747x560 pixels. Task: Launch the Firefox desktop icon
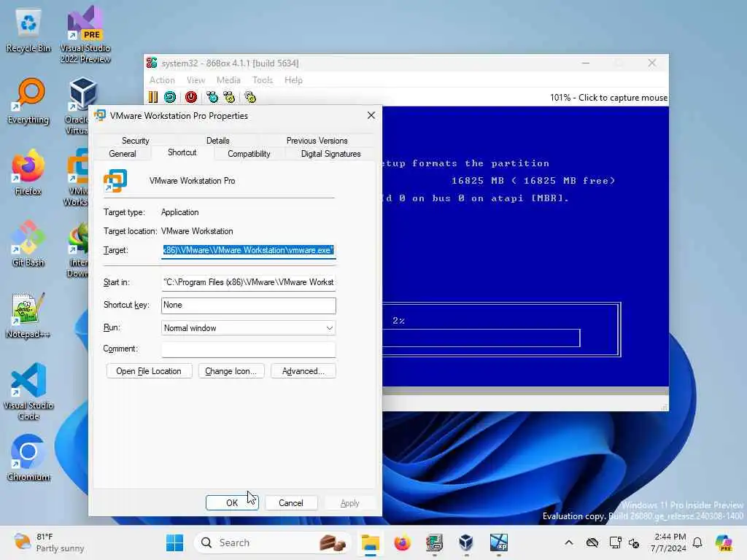coord(28,172)
